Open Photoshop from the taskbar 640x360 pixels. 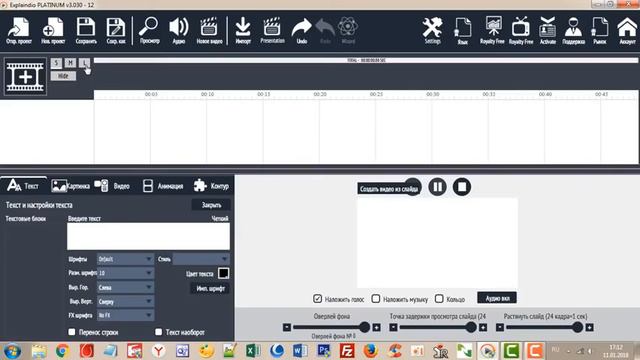pos(324,351)
